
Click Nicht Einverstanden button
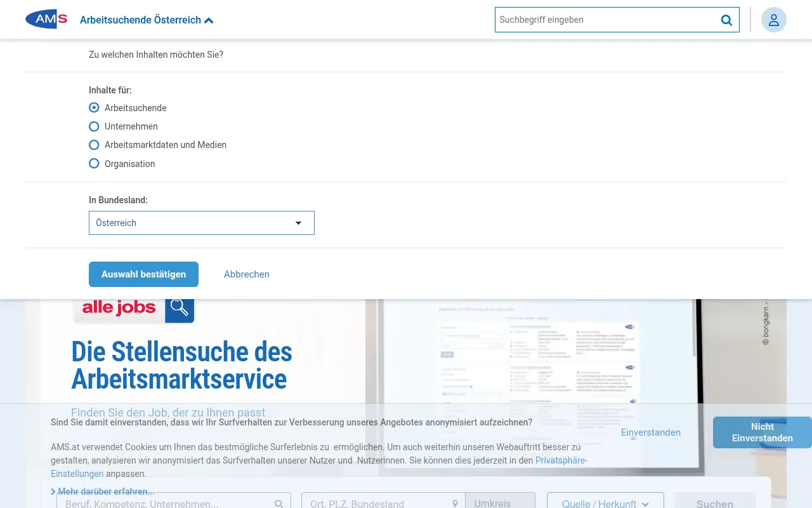click(x=763, y=432)
